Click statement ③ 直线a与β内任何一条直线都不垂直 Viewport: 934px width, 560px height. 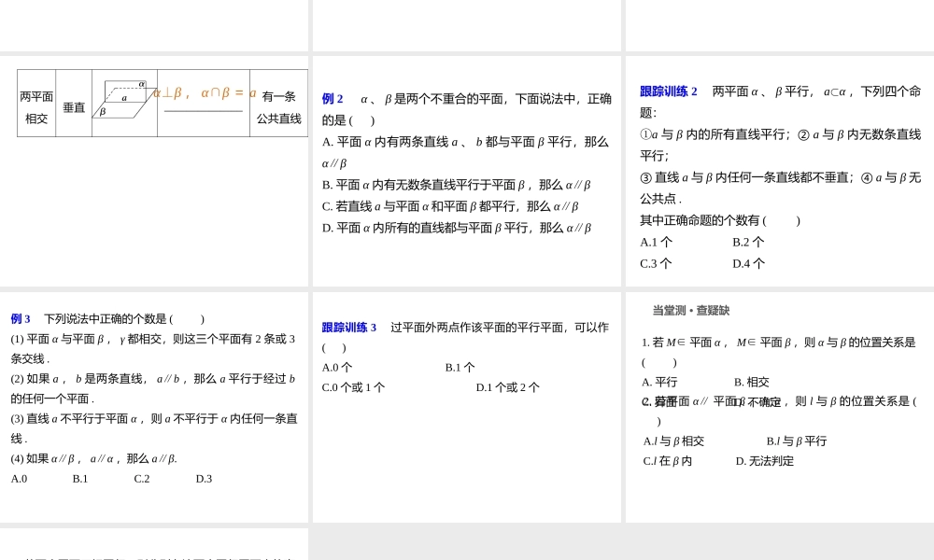[x=747, y=177]
